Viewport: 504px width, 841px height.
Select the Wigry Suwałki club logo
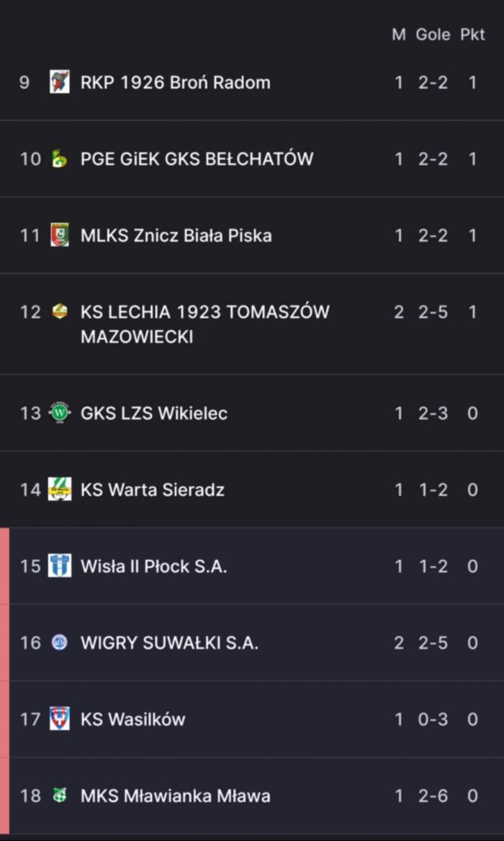point(60,643)
